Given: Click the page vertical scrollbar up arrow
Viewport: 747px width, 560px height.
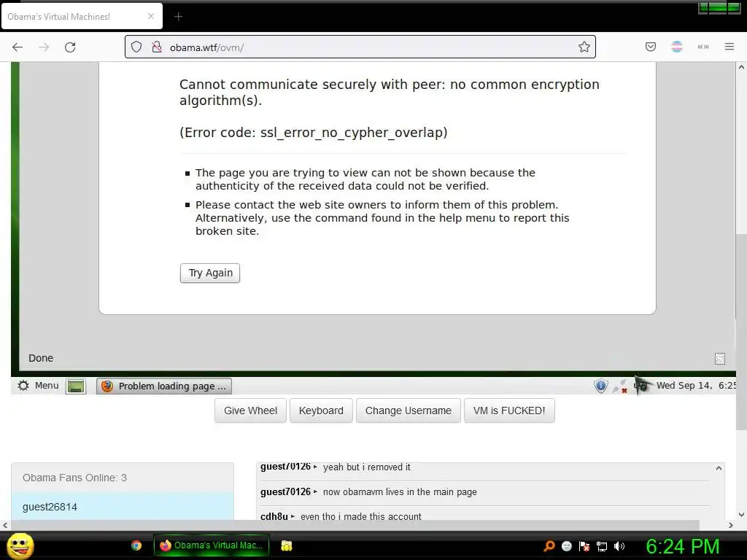Looking at the screenshot, I should point(741,67).
